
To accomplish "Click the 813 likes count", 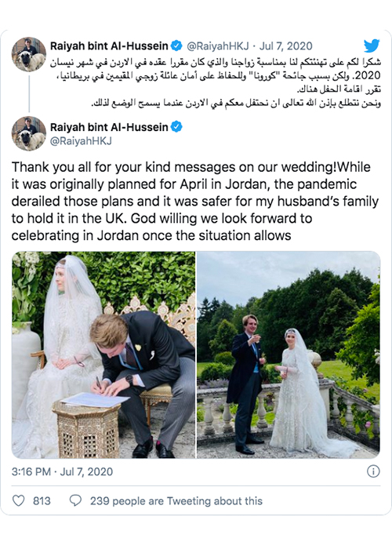I will point(42,501).
